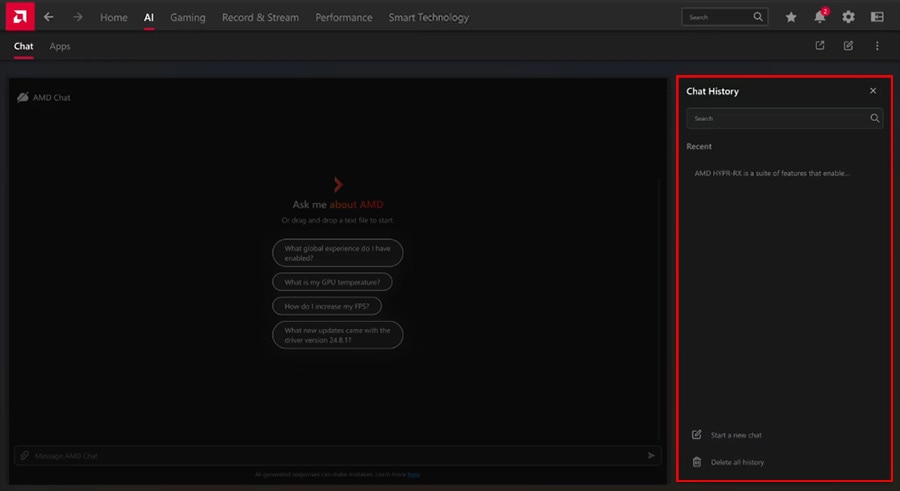Choose 'How do I increase my FPS?' suggestion
900x491 pixels.
coord(327,306)
